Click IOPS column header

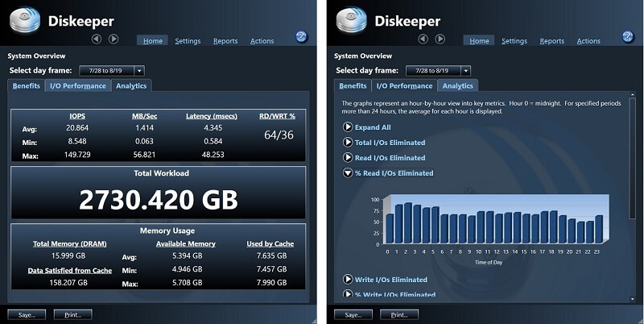[77, 116]
